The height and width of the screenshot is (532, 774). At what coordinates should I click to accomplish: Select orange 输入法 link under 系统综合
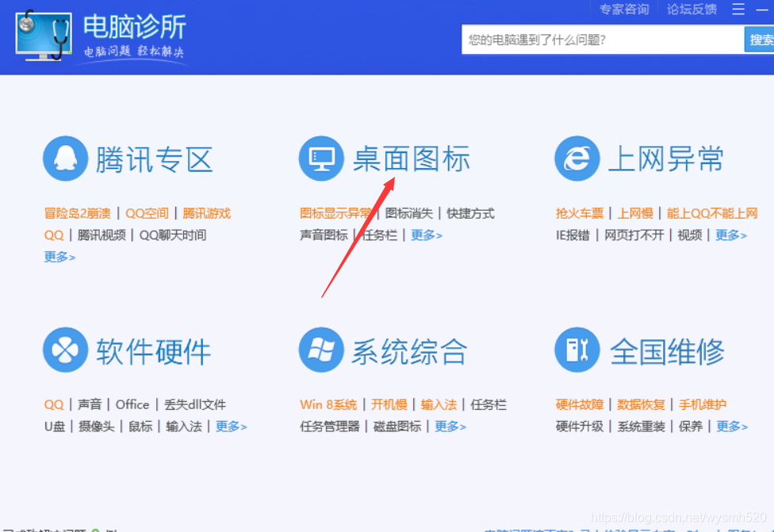click(x=439, y=404)
